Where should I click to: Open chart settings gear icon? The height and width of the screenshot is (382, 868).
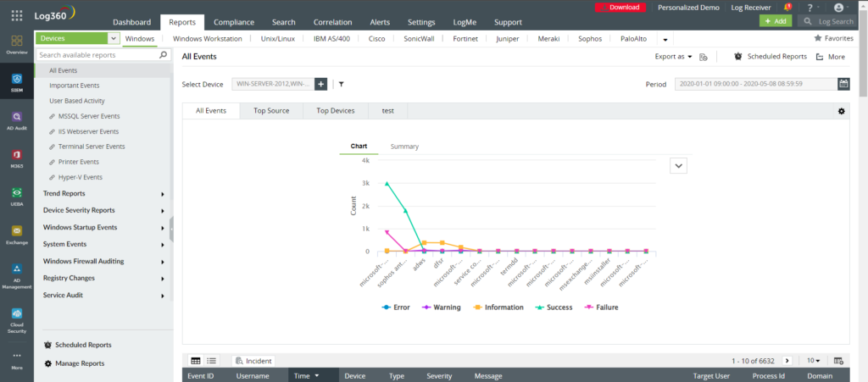(x=842, y=111)
